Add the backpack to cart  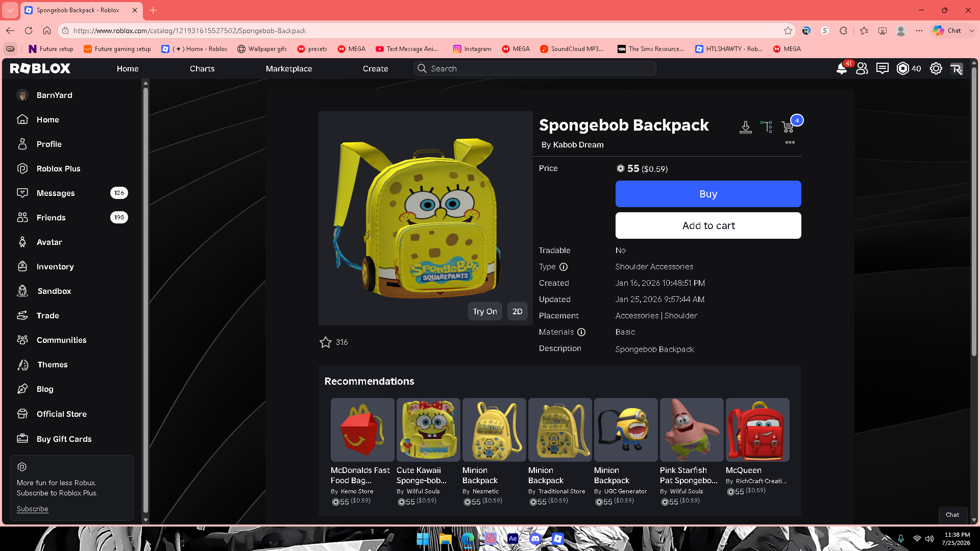click(708, 226)
